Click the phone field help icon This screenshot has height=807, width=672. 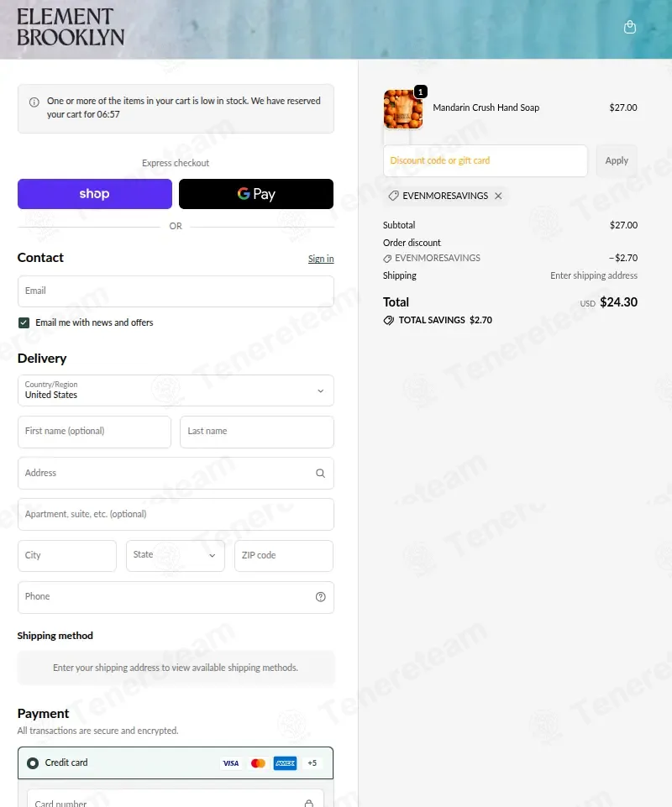320,597
